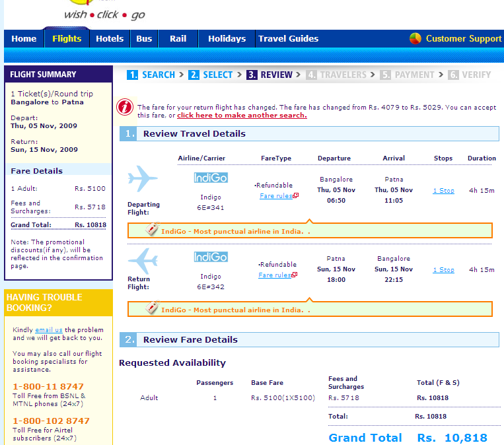This screenshot has height=445, width=504.
Task: View 1 Stop details for return flight
Action: click(x=444, y=270)
